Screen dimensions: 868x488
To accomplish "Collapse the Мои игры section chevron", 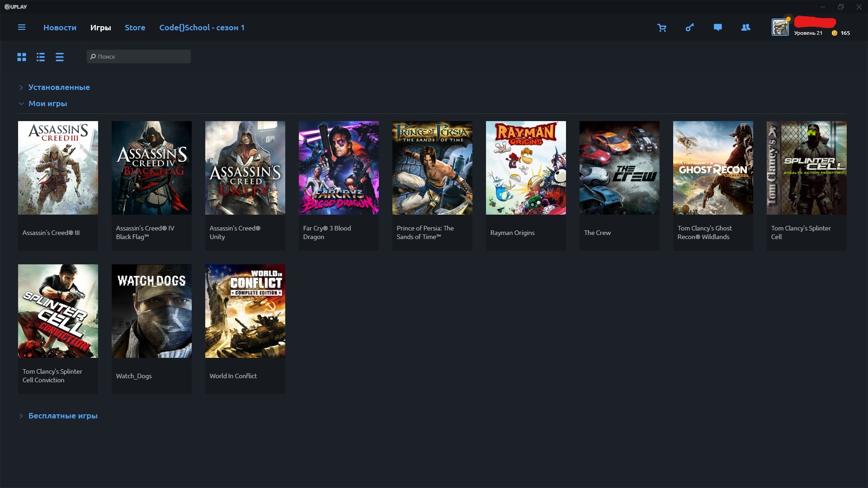I will [x=21, y=103].
